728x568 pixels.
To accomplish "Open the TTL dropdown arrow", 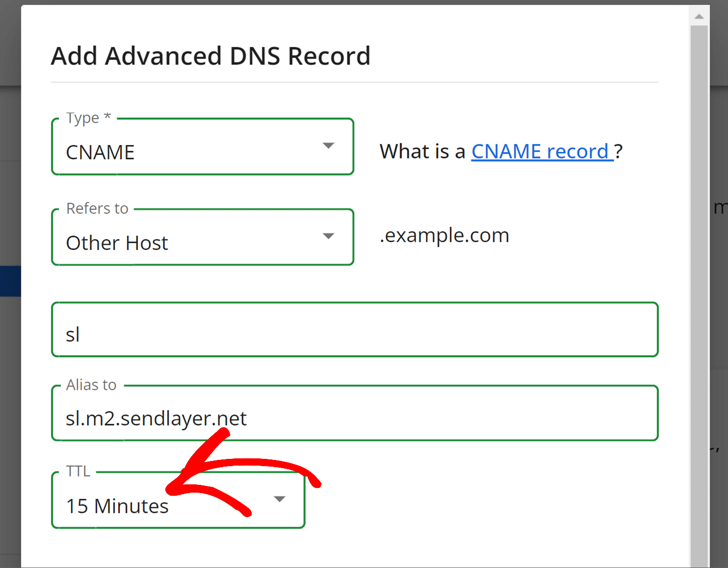I will point(280,499).
